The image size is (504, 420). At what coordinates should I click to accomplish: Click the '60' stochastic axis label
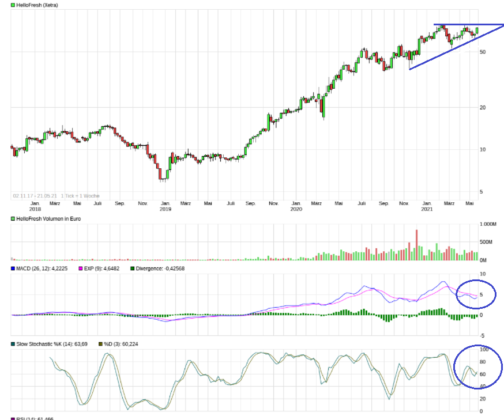click(x=483, y=374)
